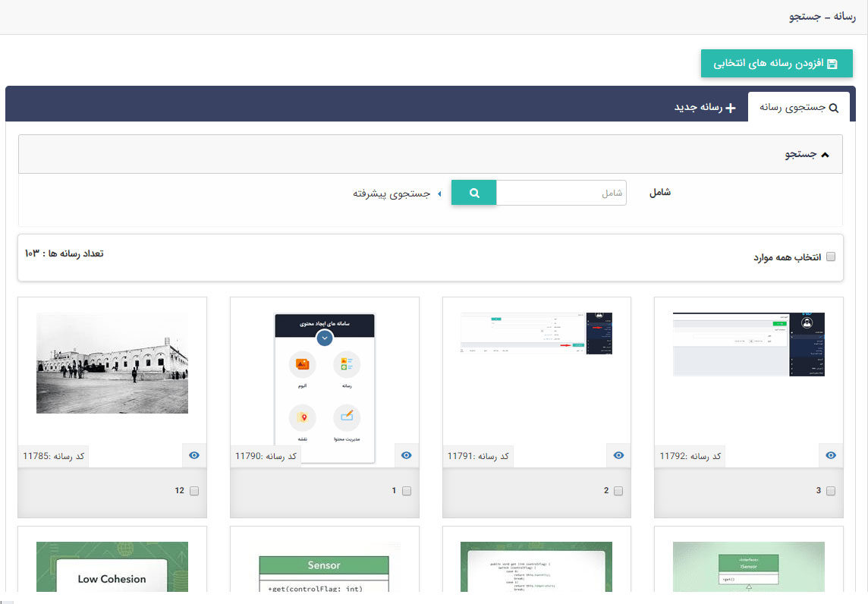The image size is (868, 604).
Task: Click the down arrow on the content creation thumbnail
Action: tap(325, 338)
